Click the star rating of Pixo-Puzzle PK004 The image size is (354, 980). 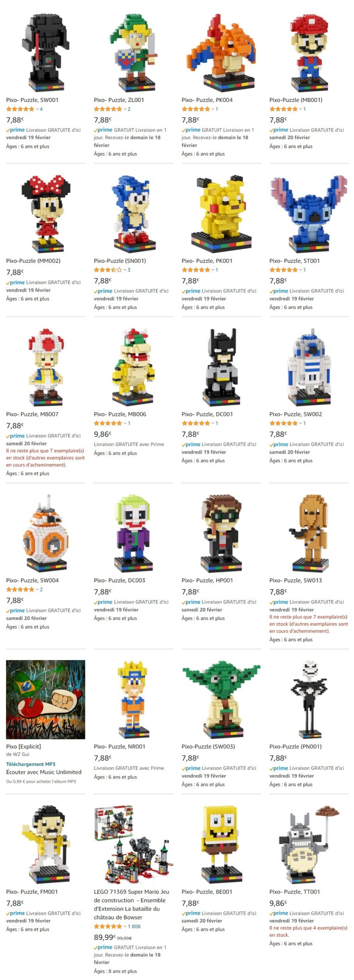coord(195,109)
